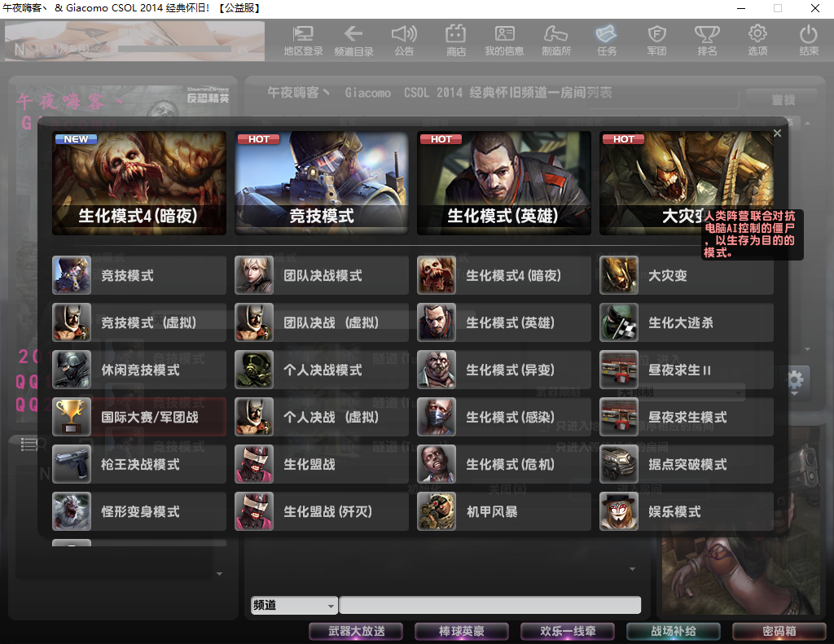The height and width of the screenshot is (644, 834).
Task: Pick the 娱乐模式 list item
Action: pyautogui.click(x=687, y=512)
